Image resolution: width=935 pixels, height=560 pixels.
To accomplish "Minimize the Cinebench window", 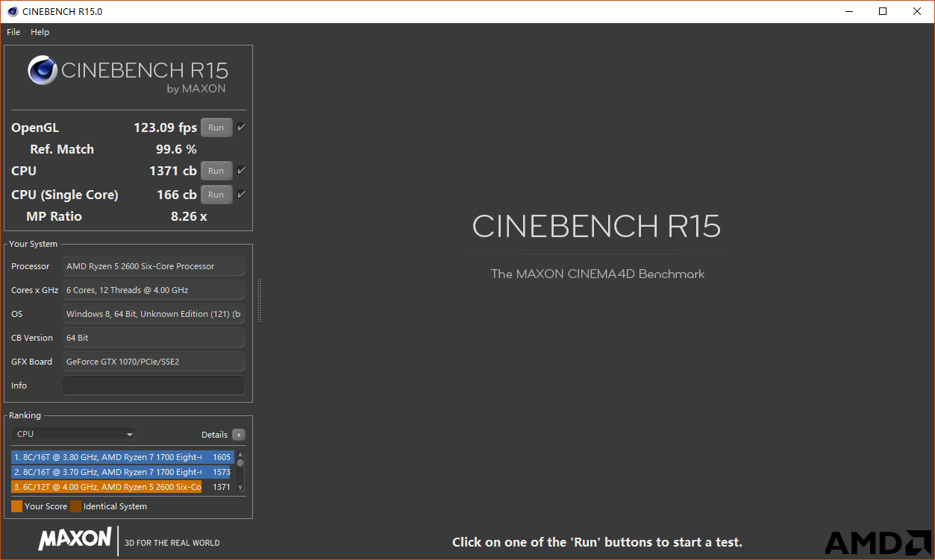I will (x=848, y=11).
